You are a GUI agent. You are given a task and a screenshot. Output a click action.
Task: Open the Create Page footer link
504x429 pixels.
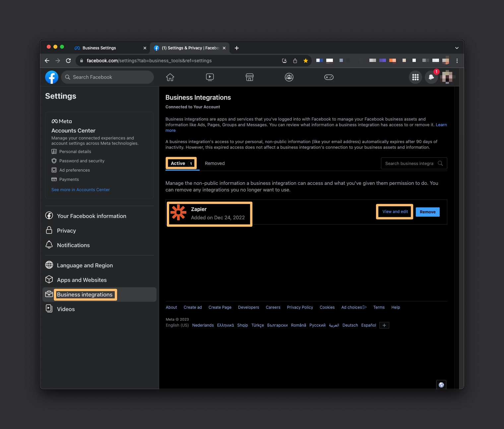click(220, 307)
